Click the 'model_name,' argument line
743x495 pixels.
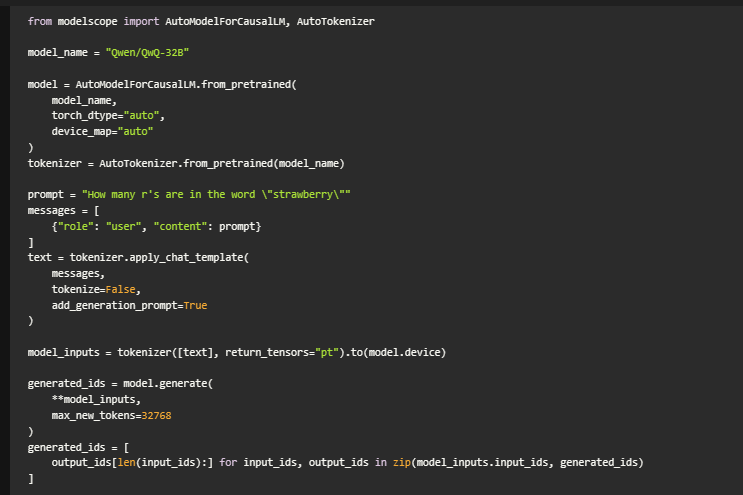click(x=84, y=100)
